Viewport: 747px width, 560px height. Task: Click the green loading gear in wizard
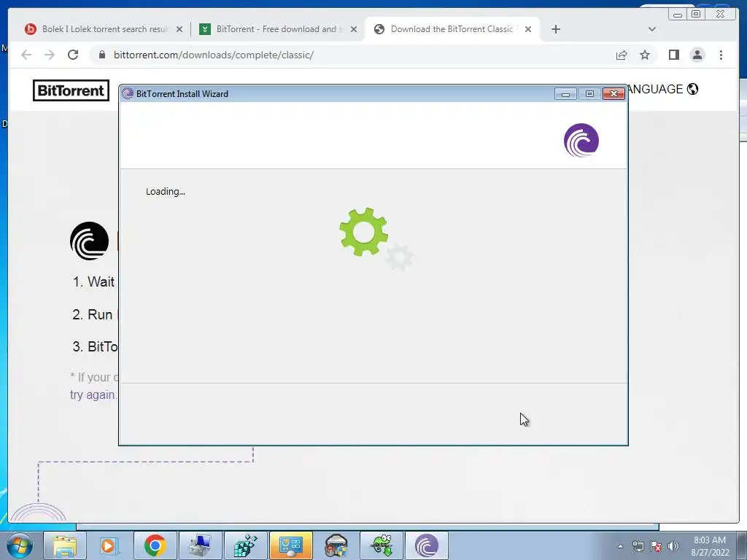coord(363,232)
